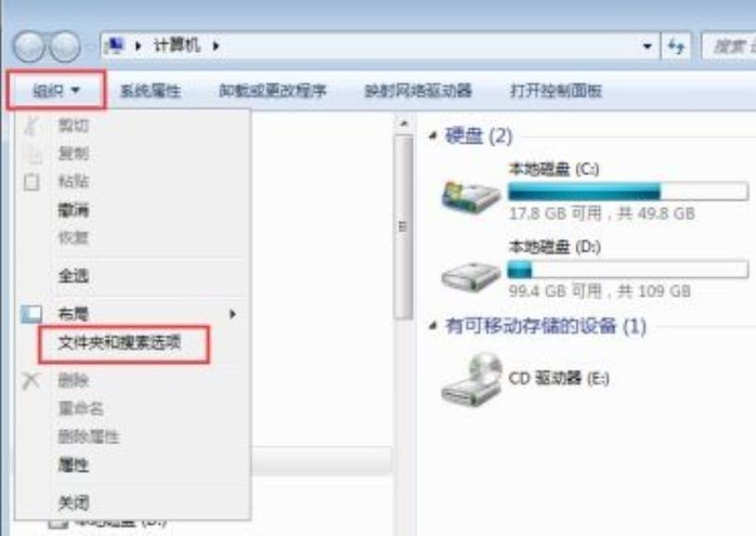Expand the 布局 submenu arrow

point(232,314)
